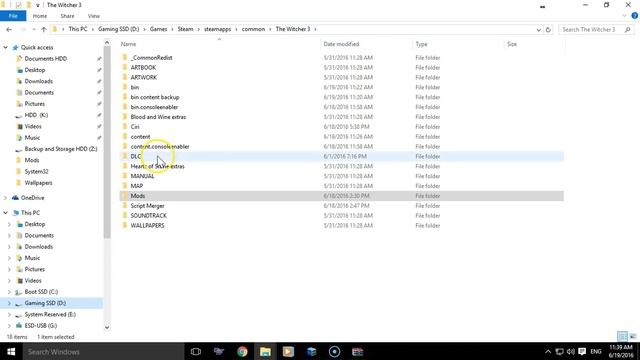Go back using the back arrow
This screenshot has width=640, height=360.
pos(9,29)
